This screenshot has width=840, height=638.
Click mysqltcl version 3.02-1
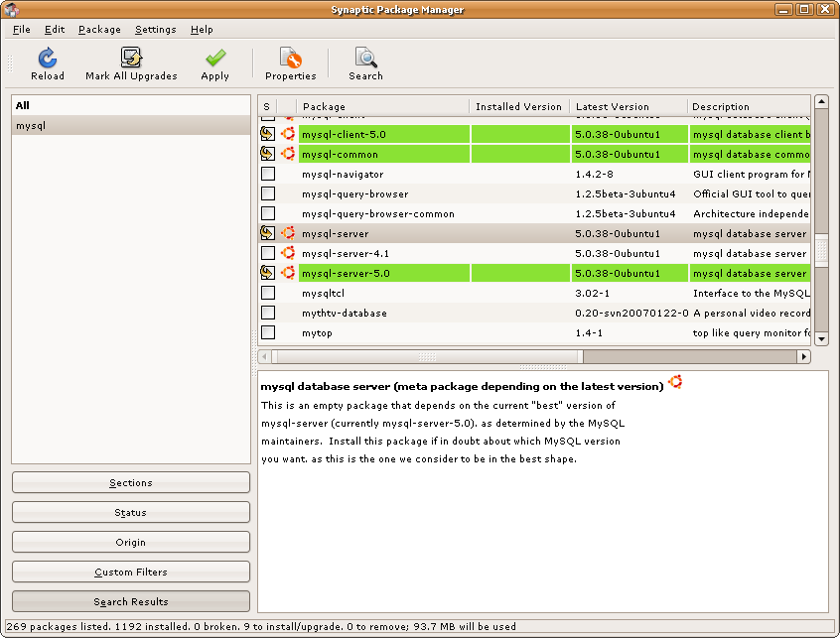pos(594,293)
